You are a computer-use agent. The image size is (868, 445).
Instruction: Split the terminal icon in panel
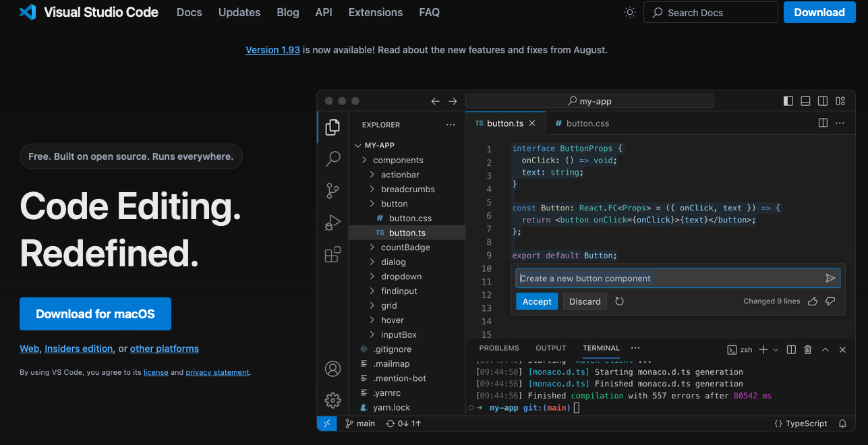coord(791,349)
